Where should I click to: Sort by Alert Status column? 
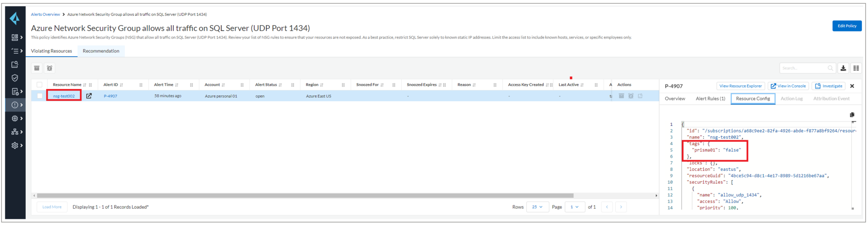(x=280, y=85)
